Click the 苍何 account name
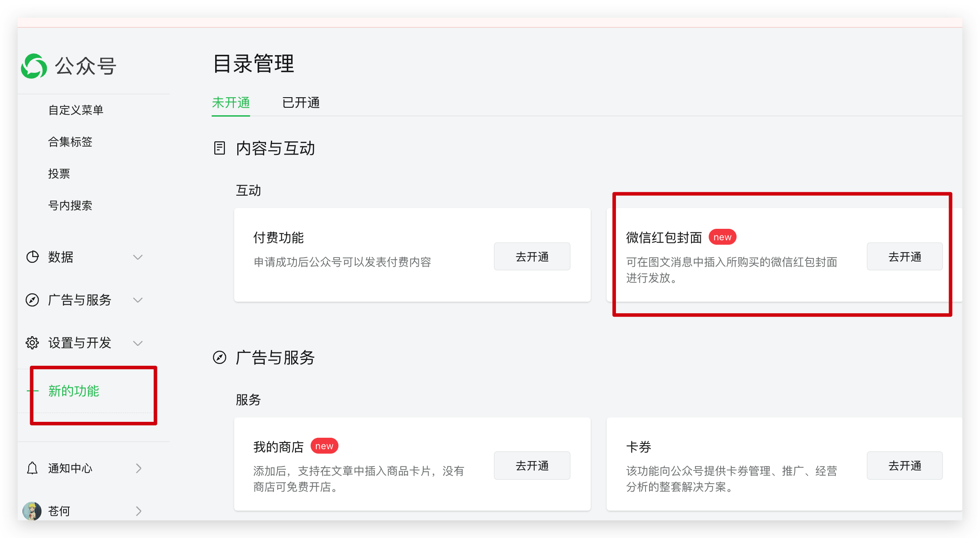The image size is (980, 538). [59, 511]
